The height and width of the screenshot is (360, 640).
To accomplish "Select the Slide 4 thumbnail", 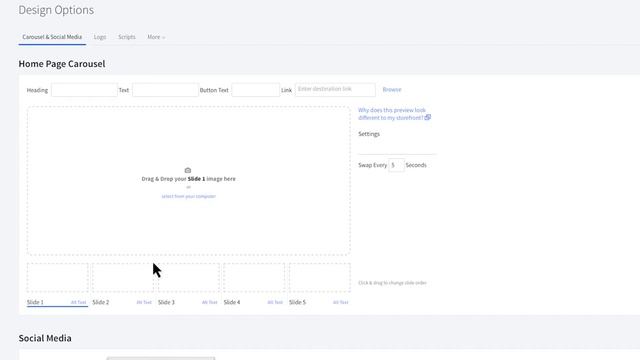I will pos(254,278).
